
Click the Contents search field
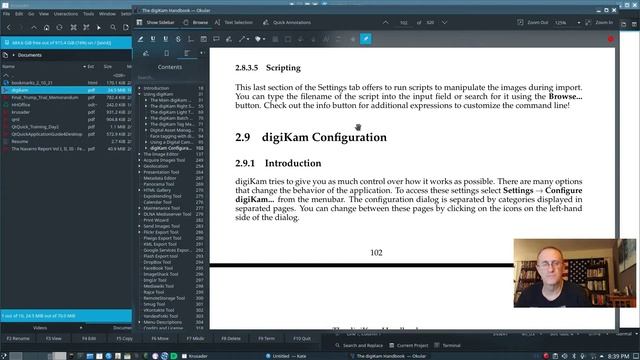pos(171,77)
